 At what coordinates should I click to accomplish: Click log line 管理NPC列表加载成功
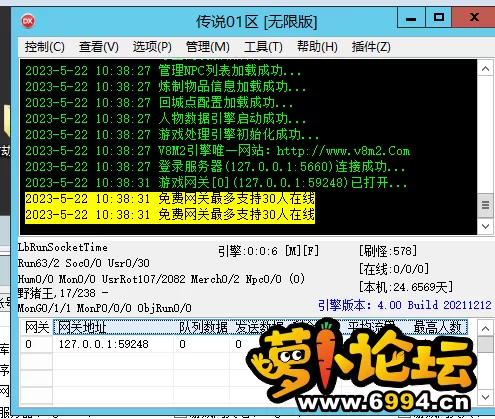tap(163, 71)
